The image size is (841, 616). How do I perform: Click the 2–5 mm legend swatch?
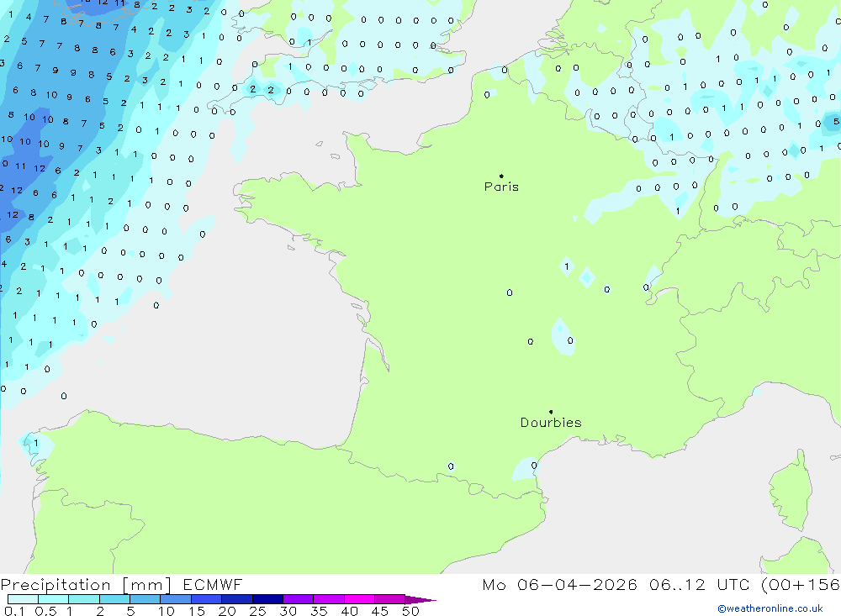(x=114, y=599)
